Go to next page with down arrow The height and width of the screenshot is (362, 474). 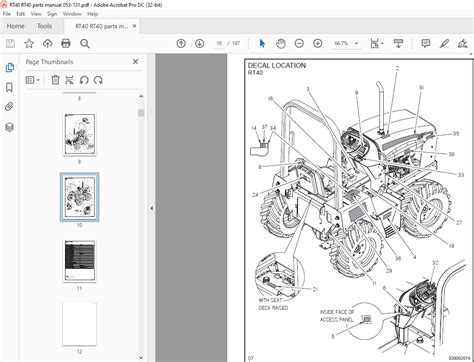(199, 43)
